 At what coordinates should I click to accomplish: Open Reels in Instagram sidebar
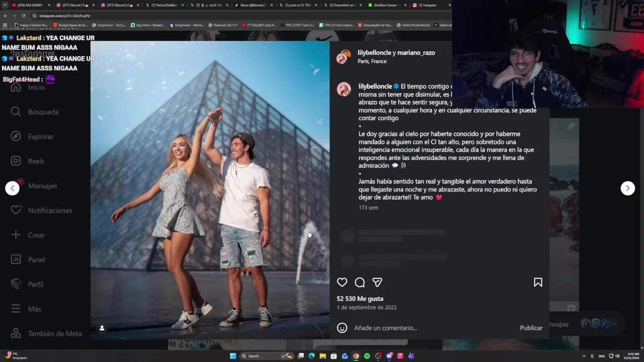[28, 161]
